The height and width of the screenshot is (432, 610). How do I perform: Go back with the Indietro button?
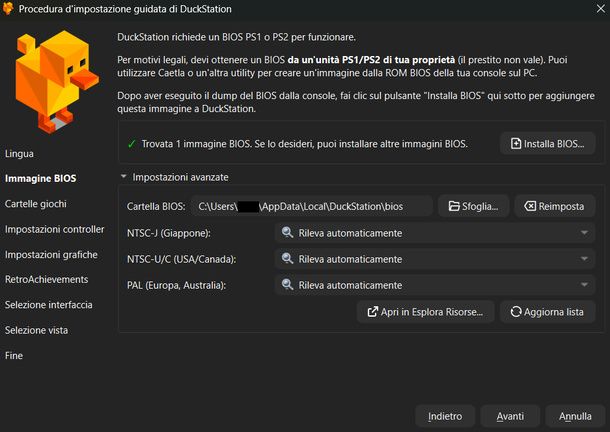[x=445, y=416]
